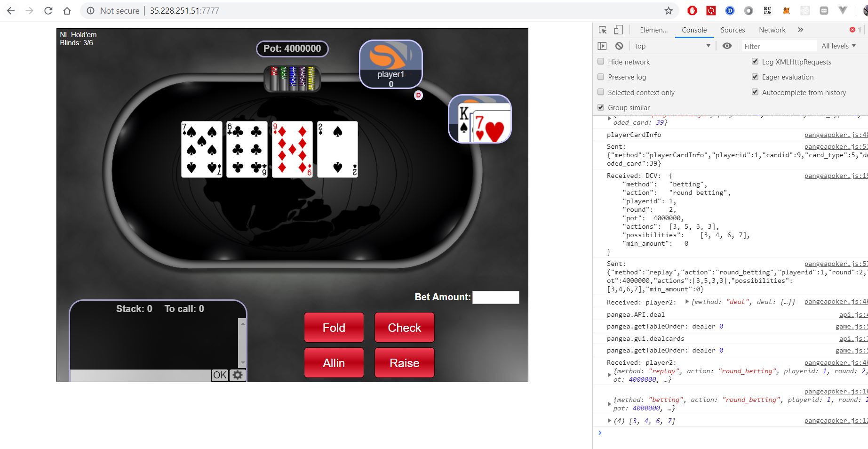Open the QR code extension

pyautogui.click(x=767, y=10)
